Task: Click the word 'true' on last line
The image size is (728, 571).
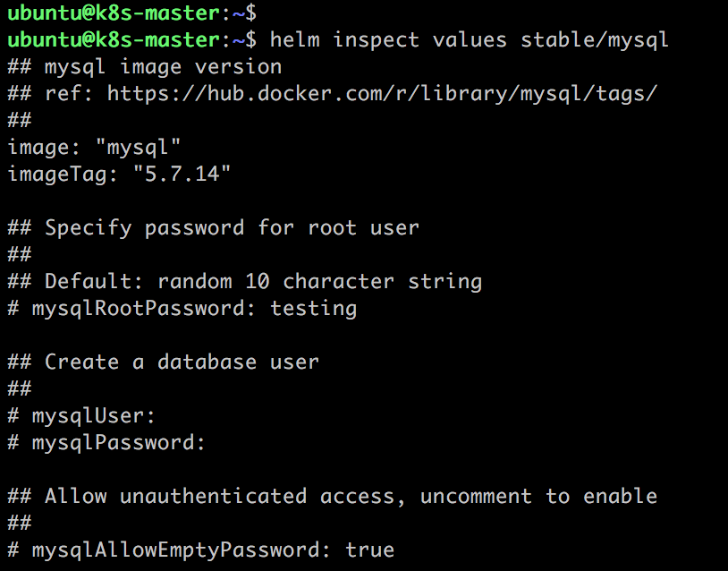Action: click(x=370, y=550)
